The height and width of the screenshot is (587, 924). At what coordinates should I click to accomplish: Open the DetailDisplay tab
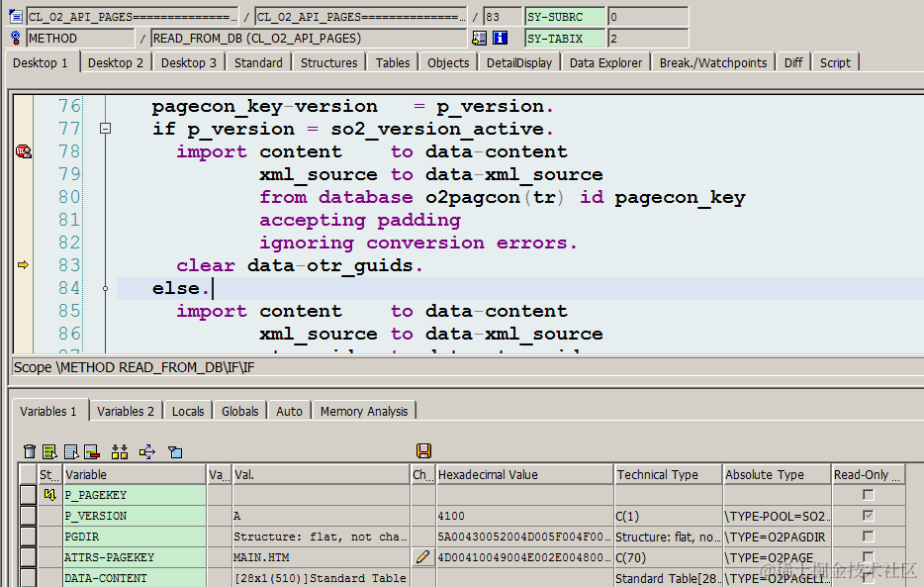pyautogui.click(x=519, y=63)
